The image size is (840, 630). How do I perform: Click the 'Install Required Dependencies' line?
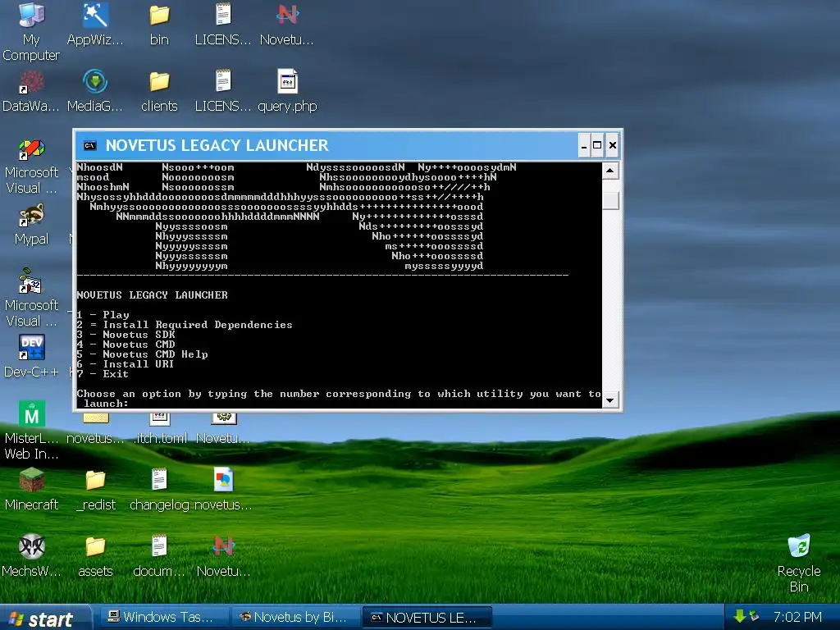tap(185, 325)
